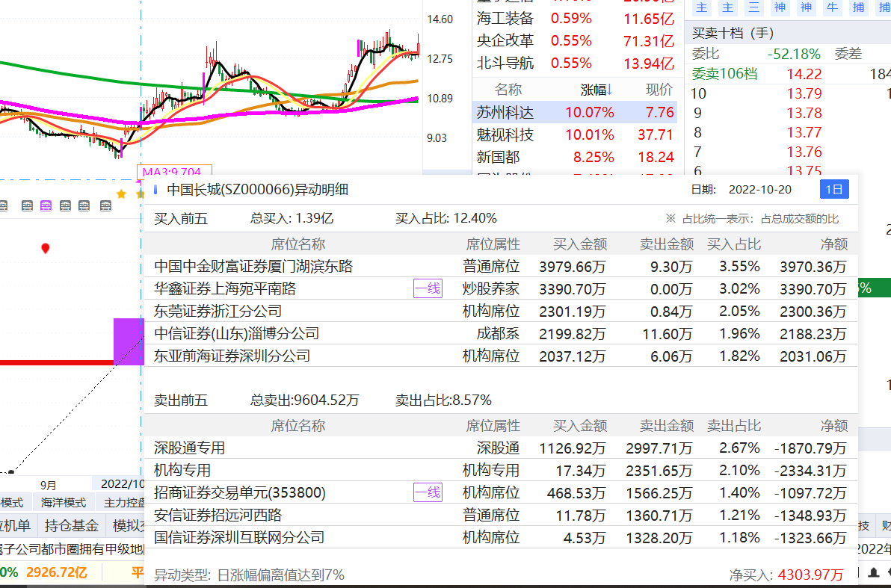Image resolution: width=891 pixels, height=588 pixels.
Task: Click the 一线 tag beside 华鑫证券上海宛平南路
Action: pyautogui.click(x=428, y=288)
